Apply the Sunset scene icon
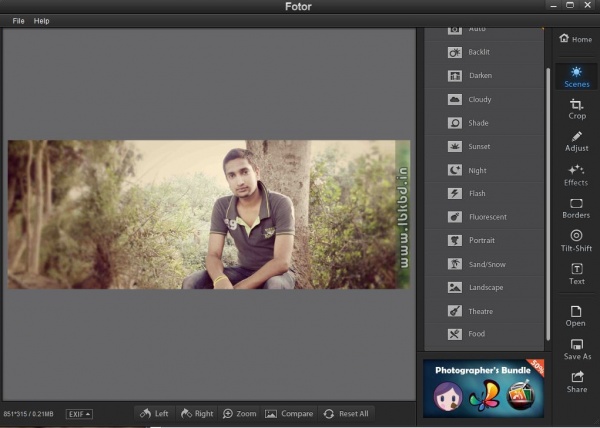 pos(455,146)
